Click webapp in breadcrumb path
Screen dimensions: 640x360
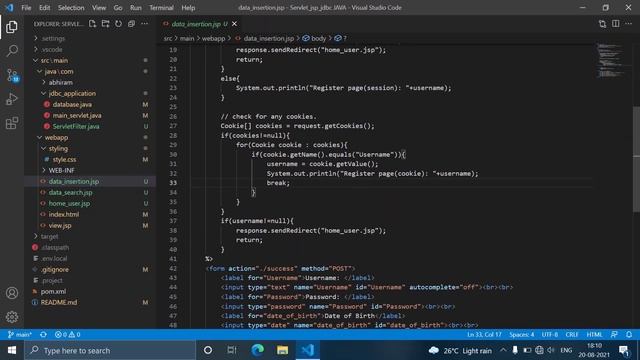click(x=213, y=38)
